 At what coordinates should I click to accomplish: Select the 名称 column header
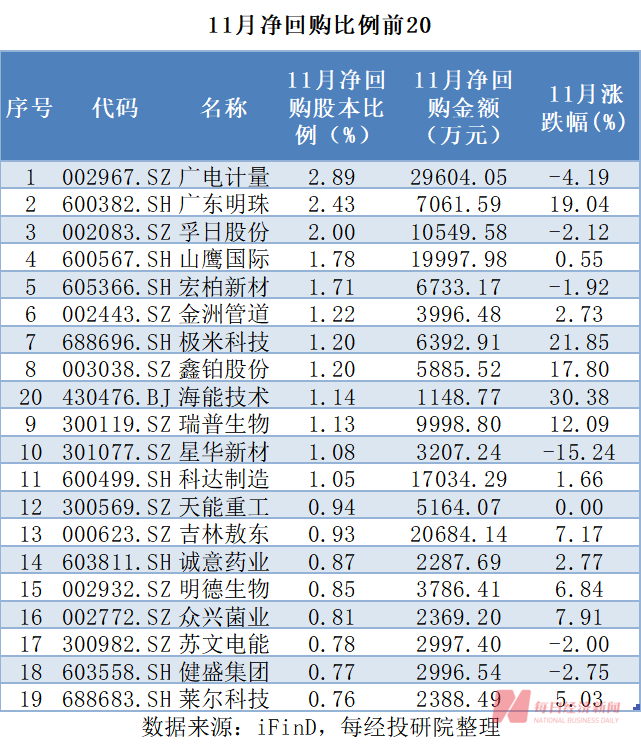click(224, 108)
